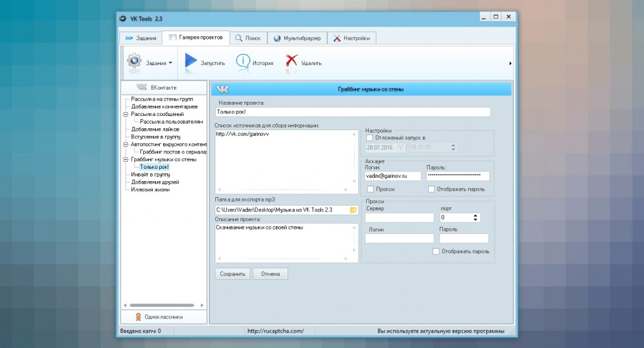
Task: Collapse the Граббинг музыки со стены node
Action: [126, 160]
